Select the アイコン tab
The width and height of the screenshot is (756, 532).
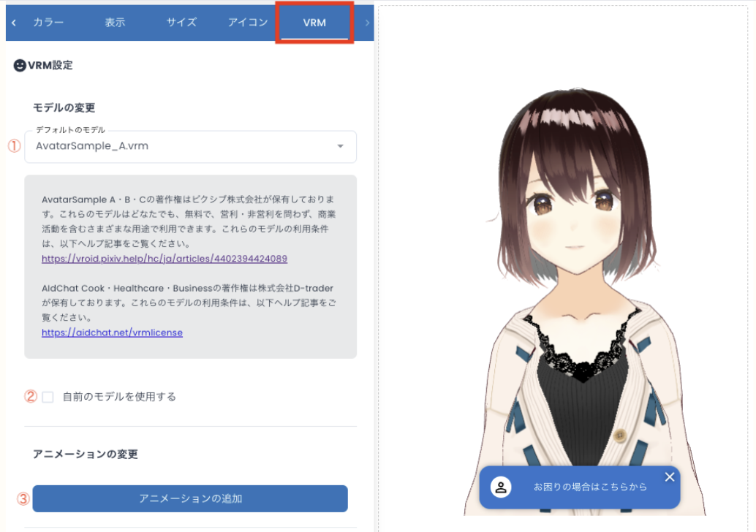point(248,22)
